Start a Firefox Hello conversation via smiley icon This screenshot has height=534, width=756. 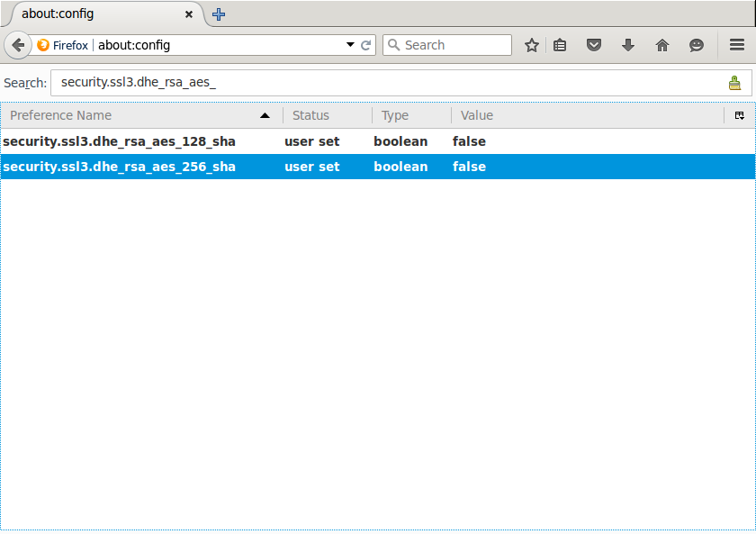click(x=696, y=44)
